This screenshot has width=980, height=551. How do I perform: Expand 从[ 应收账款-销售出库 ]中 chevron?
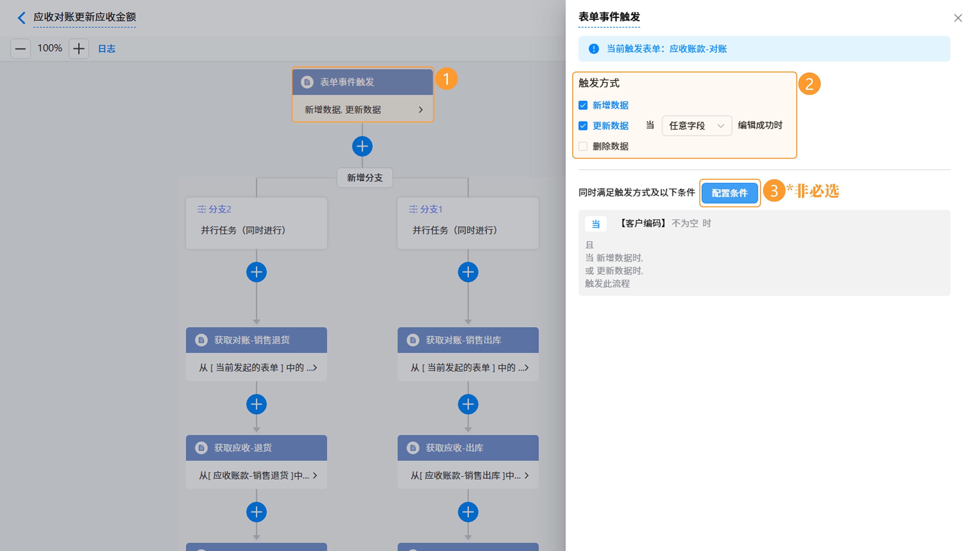click(526, 475)
